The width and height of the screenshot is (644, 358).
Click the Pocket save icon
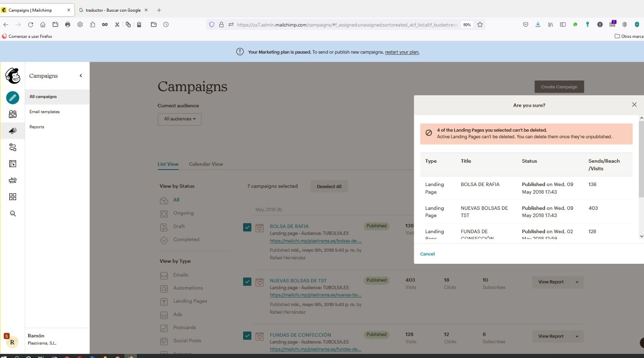pos(526,25)
